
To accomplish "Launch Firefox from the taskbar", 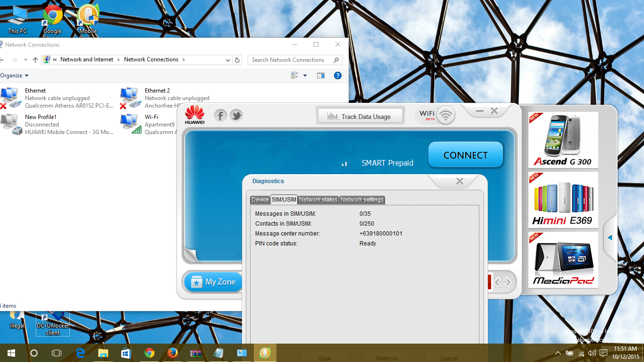I will click(x=172, y=353).
